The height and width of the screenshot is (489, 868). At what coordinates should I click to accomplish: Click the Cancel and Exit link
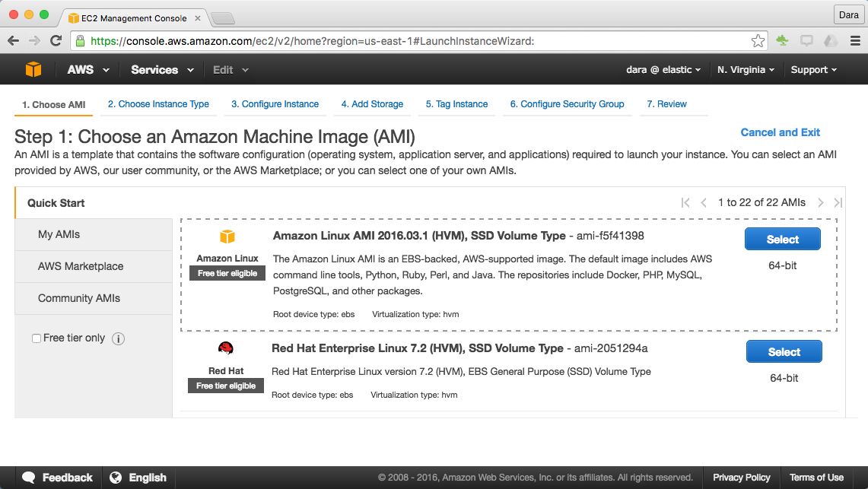point(780,132)
